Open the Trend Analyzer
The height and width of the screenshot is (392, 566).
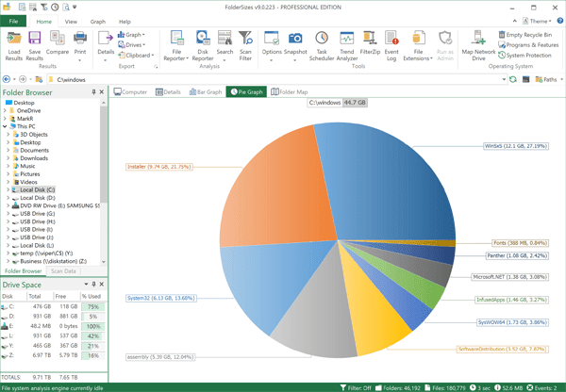346,45
